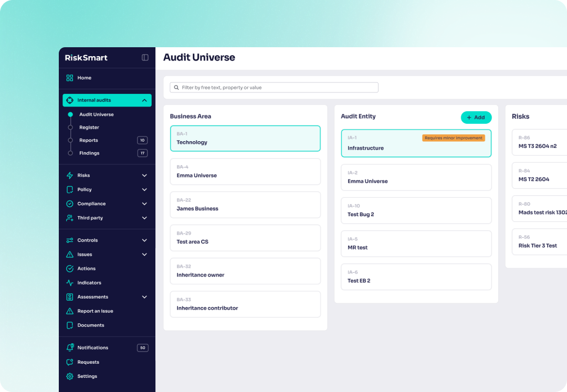Expand the Controls menu chevron
Screen dimensions: 567x392
tap(144, 240)
